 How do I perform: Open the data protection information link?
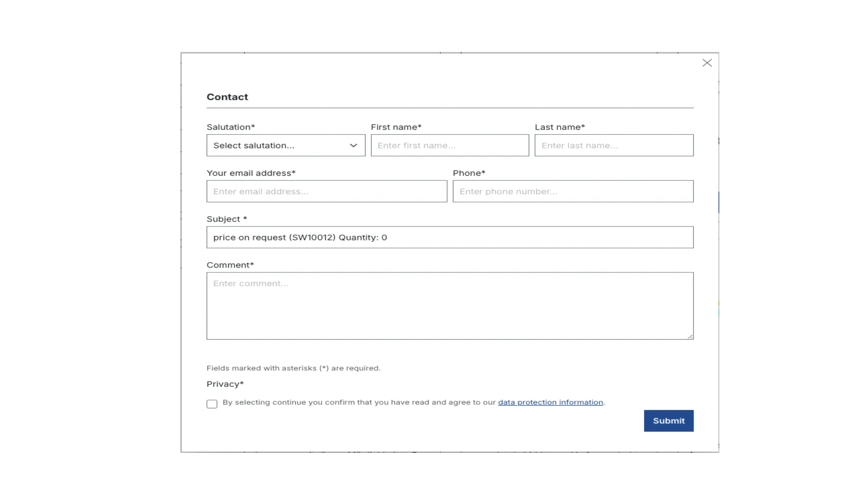point(550,402)
